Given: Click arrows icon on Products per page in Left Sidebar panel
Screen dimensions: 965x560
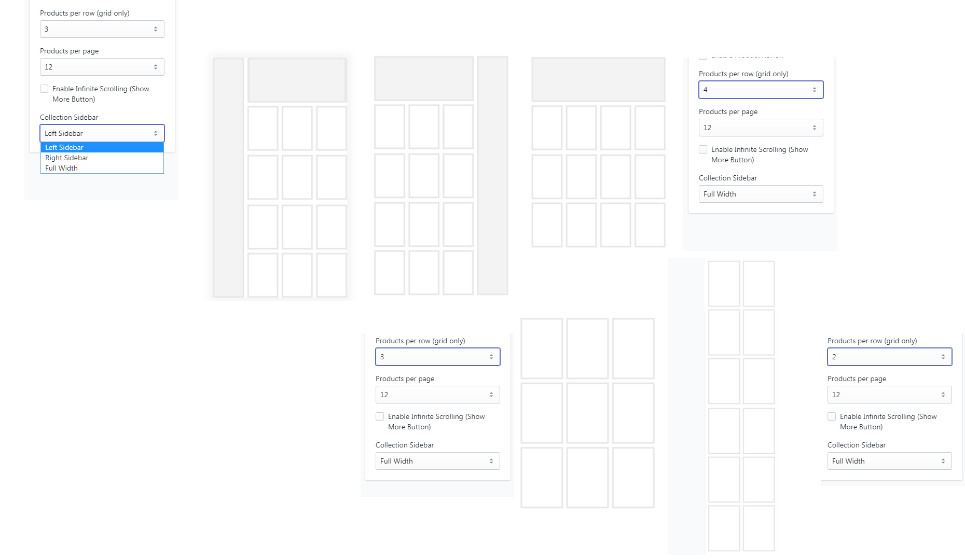Looking at the screenshot, I should pos(156,67).
